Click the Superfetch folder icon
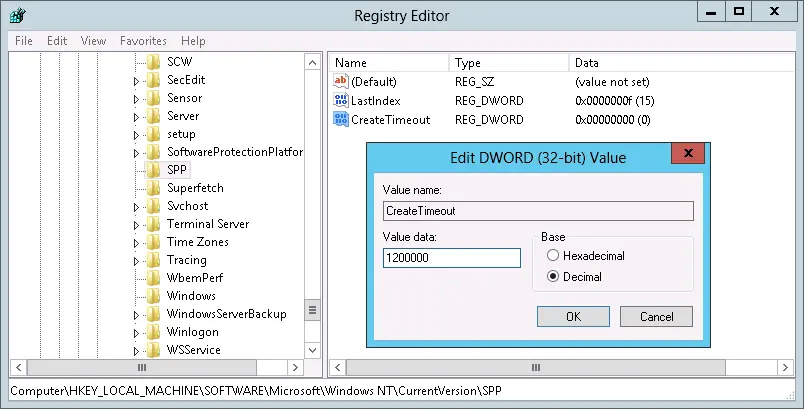Image resolution: width=804 pixels, height=409 pixels. (153, 188)
